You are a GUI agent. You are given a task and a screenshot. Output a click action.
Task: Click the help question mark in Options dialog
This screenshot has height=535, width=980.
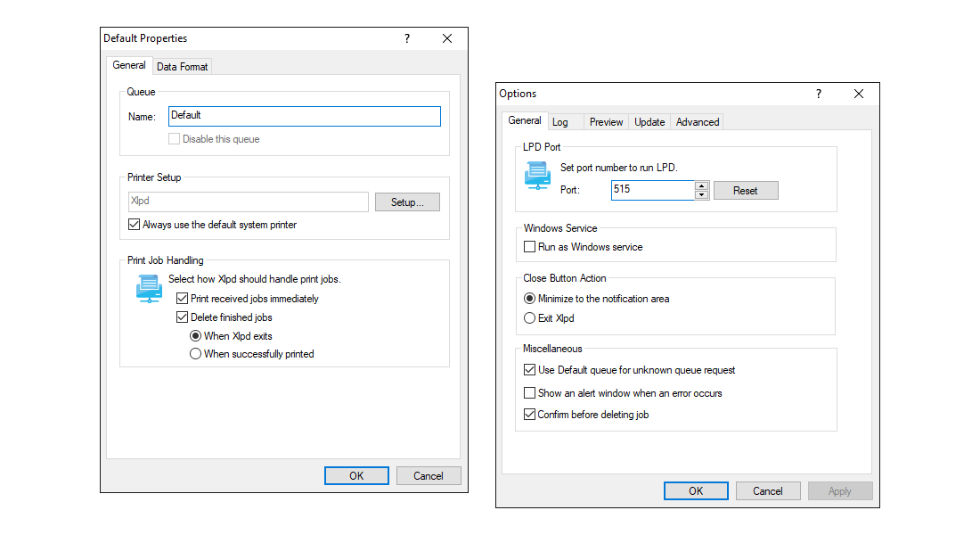click(x=819, y=94)
